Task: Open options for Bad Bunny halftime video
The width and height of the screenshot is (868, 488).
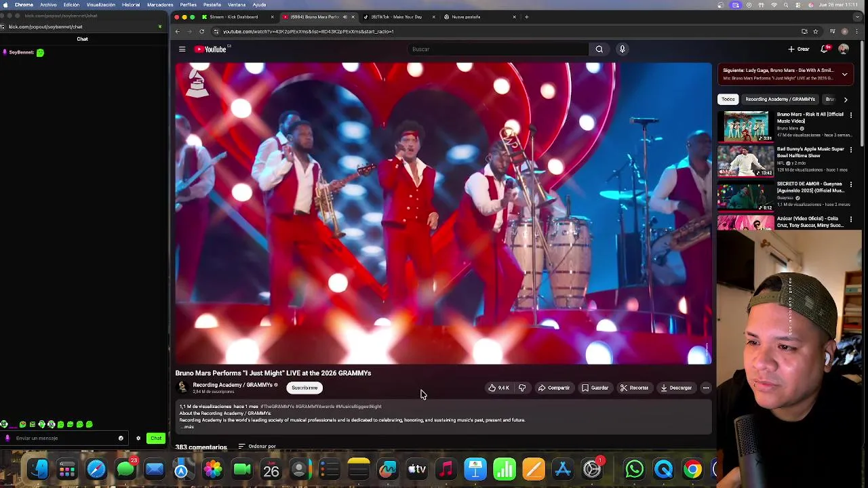Action: click(851, 150)
